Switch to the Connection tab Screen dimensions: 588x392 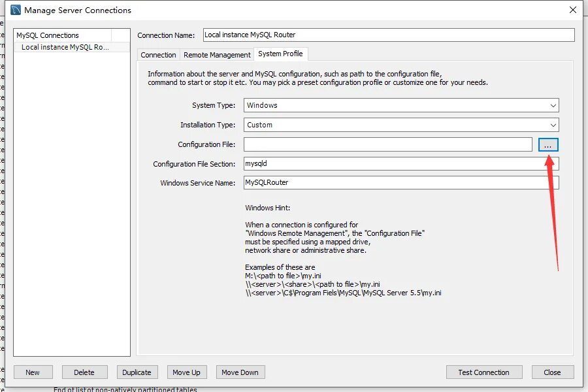coord(158,55)
